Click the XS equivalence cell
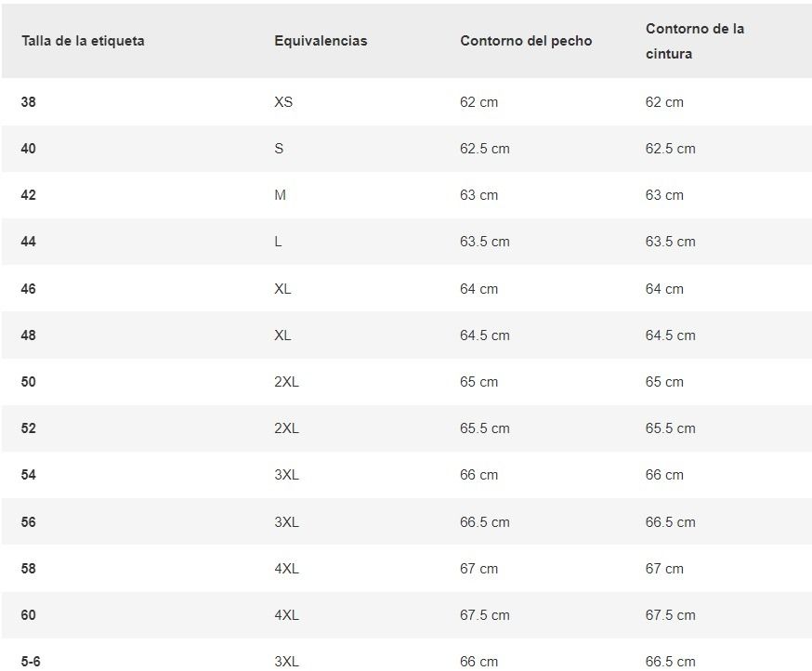 point(283,102)
